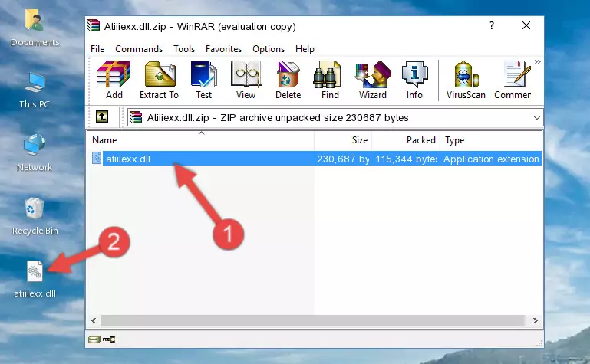This screenshot has height=364, width=590.
Task: Open the Options menu
Action: coord(269,49)
